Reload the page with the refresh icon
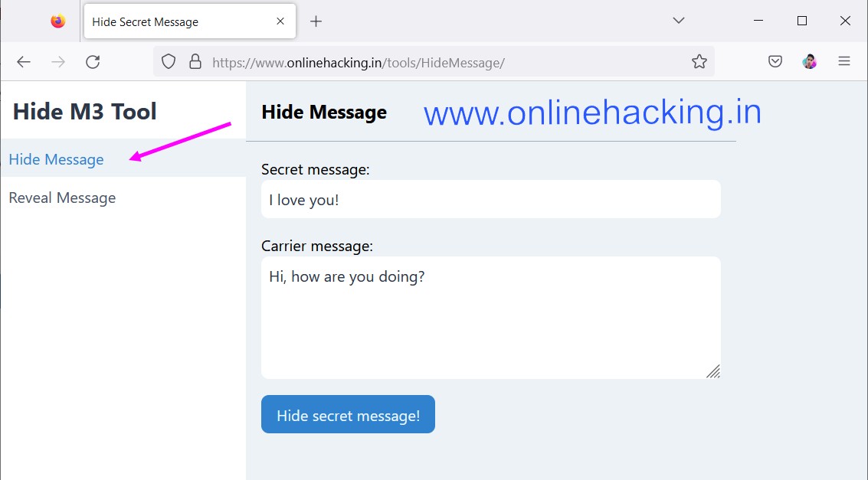 pos(93,62)
